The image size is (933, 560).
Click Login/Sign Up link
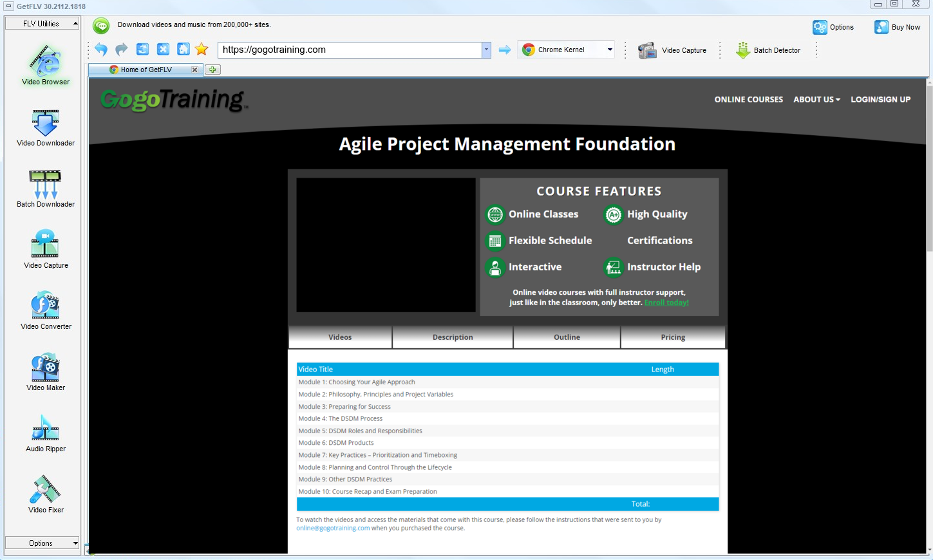pyautogui.click(x=880, y=100)
